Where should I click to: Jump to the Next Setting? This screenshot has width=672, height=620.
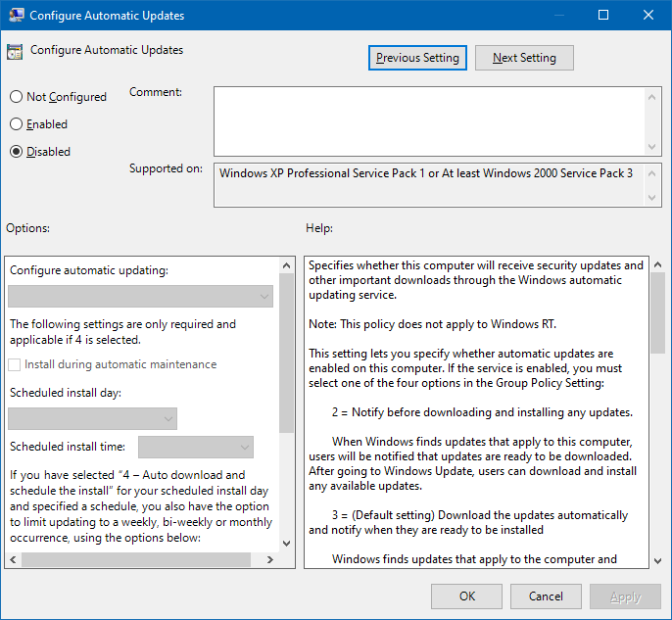(x=524, y=58)
